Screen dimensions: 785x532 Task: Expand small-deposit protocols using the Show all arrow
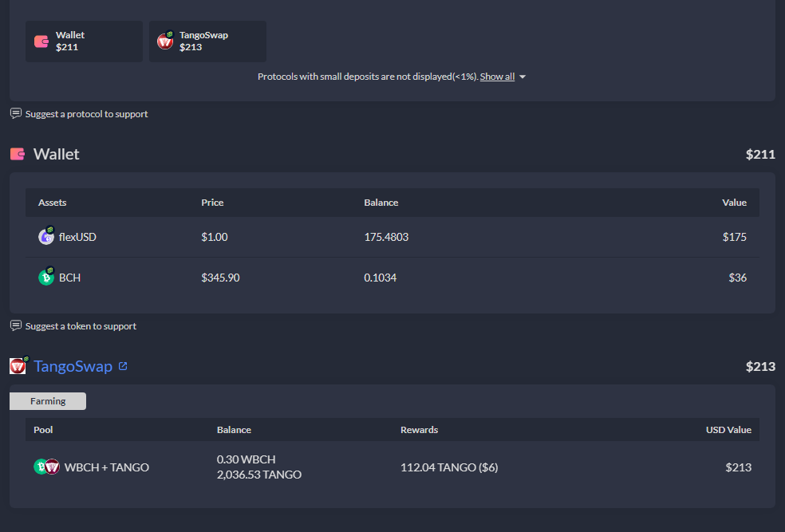pyautogui.click(x=523, y=77)
